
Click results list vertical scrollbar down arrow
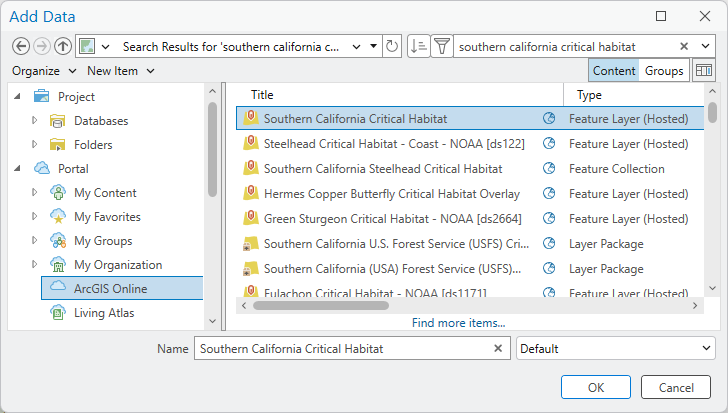pos(713,288)
